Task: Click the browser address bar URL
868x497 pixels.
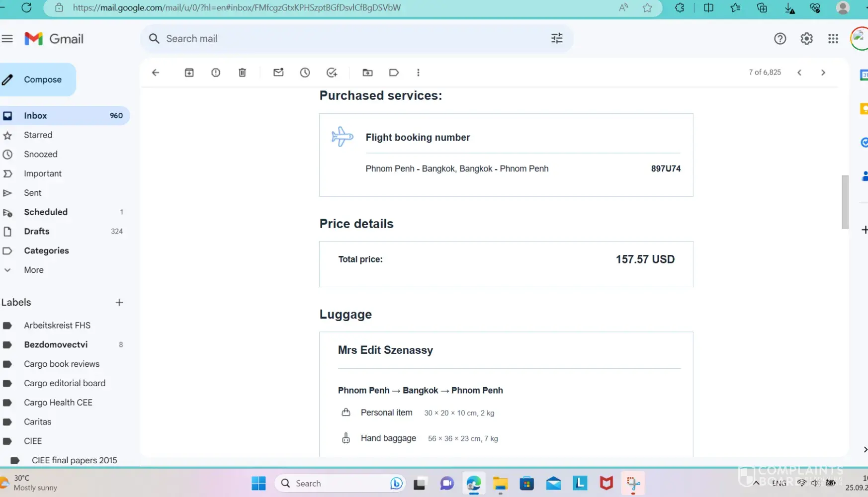Action: click(237, 7)
